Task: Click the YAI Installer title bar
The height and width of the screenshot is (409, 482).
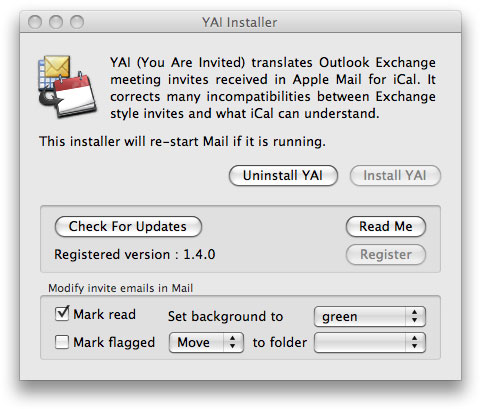Action: (240, 22)
